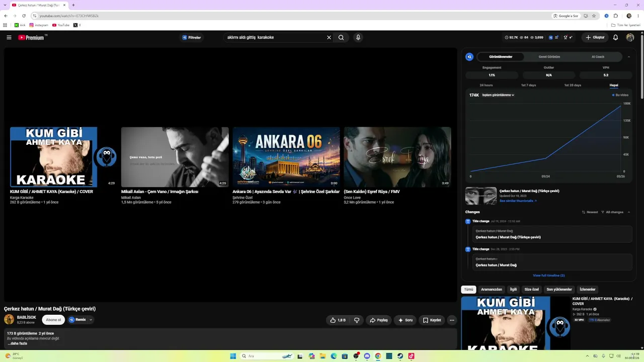Go back using the browser back arrow
644x362 pixels.
click(x=6, y=16)
